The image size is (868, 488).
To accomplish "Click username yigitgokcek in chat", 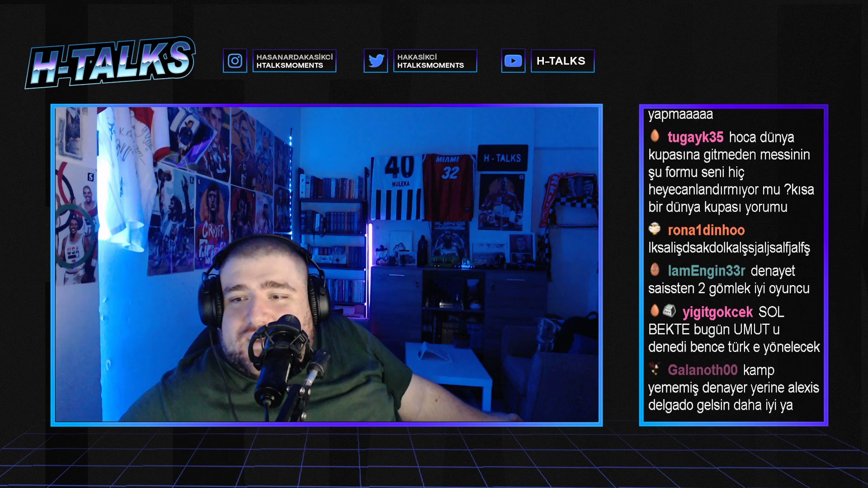I will pyautogui.click(x=717, y=312).
